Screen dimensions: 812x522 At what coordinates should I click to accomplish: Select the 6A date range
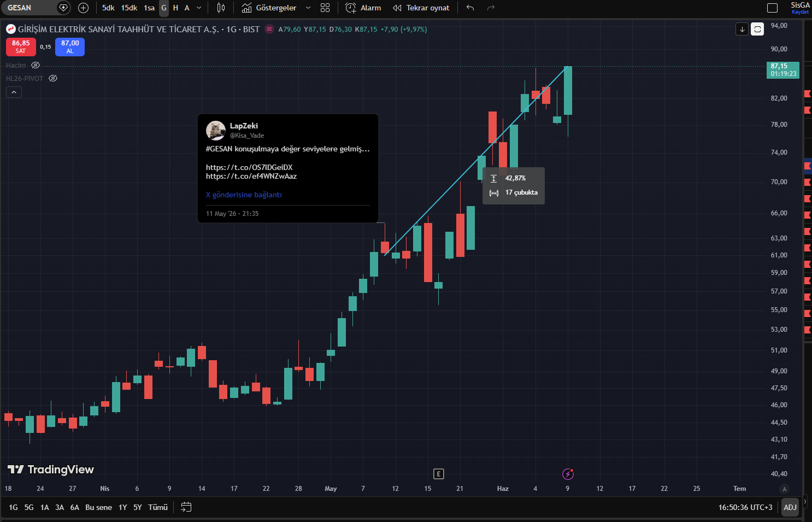[75, 507]
